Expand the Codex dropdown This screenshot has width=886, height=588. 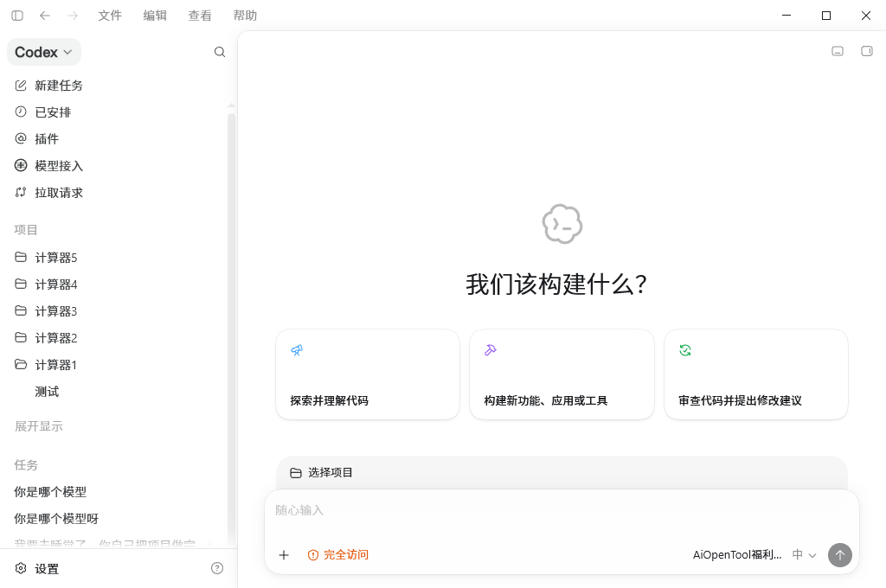[44, 52]
